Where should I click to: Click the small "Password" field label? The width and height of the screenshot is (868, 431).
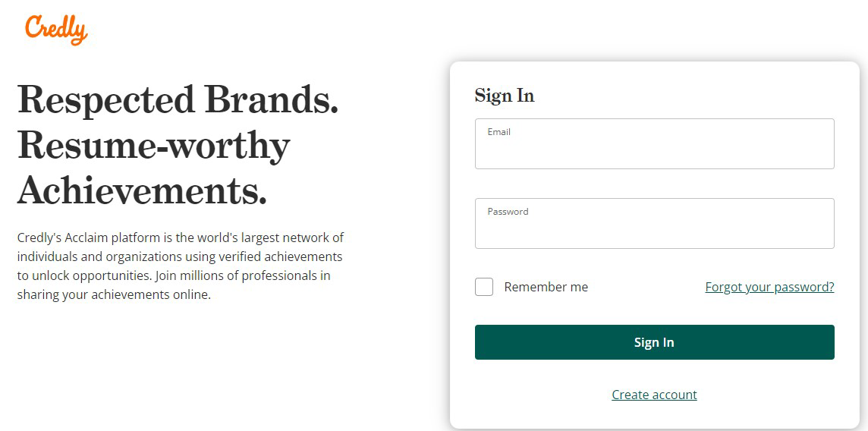508,212
